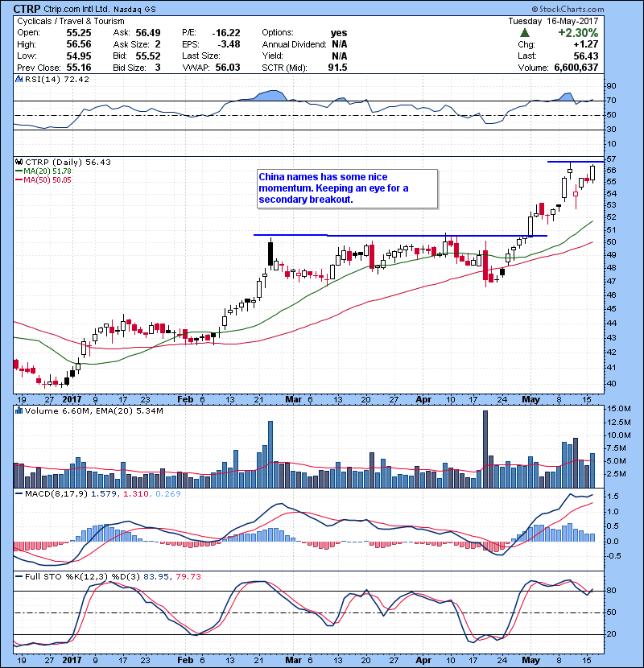The height and width of the screenshot is (668, 644).
Task: Click the Volume 6.60M, EMA(20) 5.34M label
Action: click(x=93, y=410)
